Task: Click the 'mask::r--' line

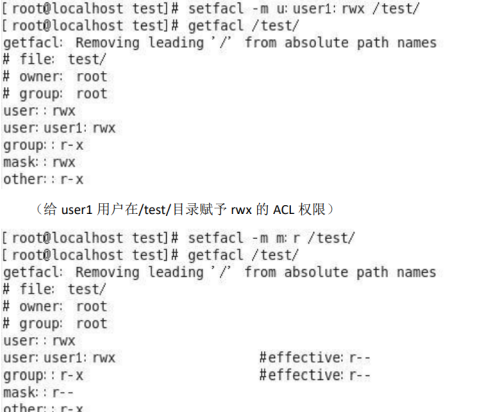Action: pos(38,392)
